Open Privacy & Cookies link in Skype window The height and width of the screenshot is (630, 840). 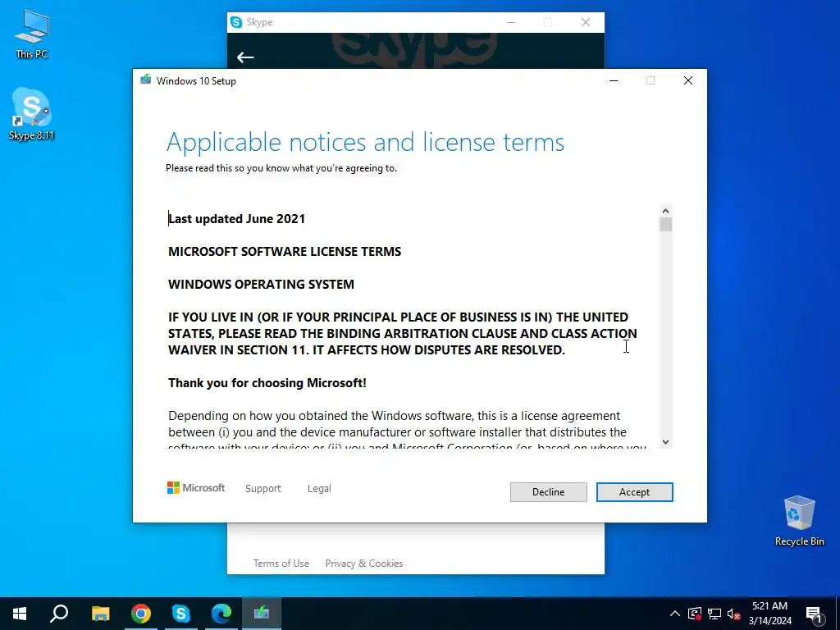coord(363,563)
